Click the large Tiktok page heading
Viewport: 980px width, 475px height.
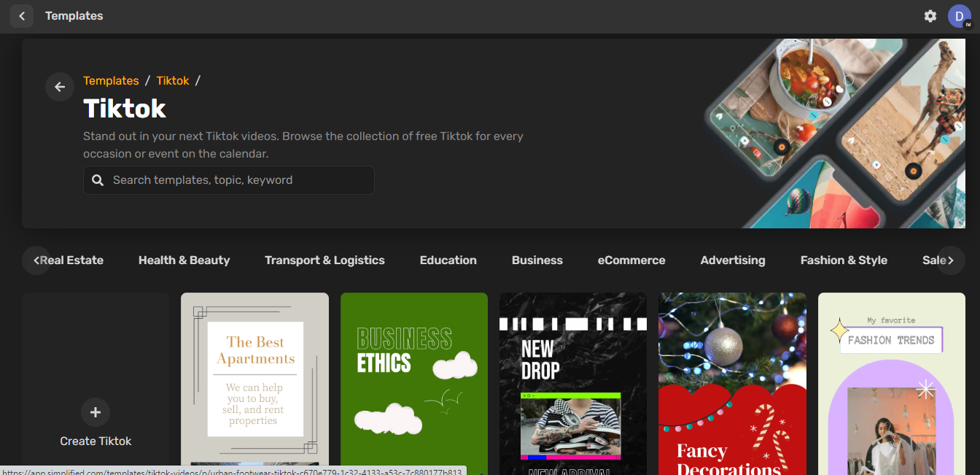pyautogui.click(x=125, y=109)
